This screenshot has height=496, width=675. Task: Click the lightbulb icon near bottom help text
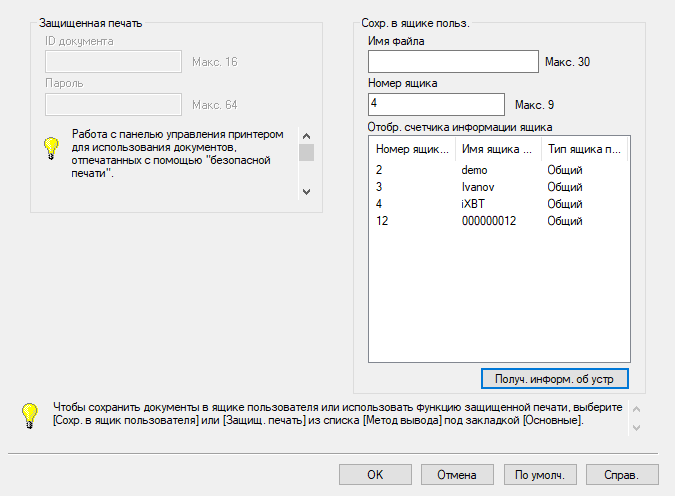pos(30,415)
